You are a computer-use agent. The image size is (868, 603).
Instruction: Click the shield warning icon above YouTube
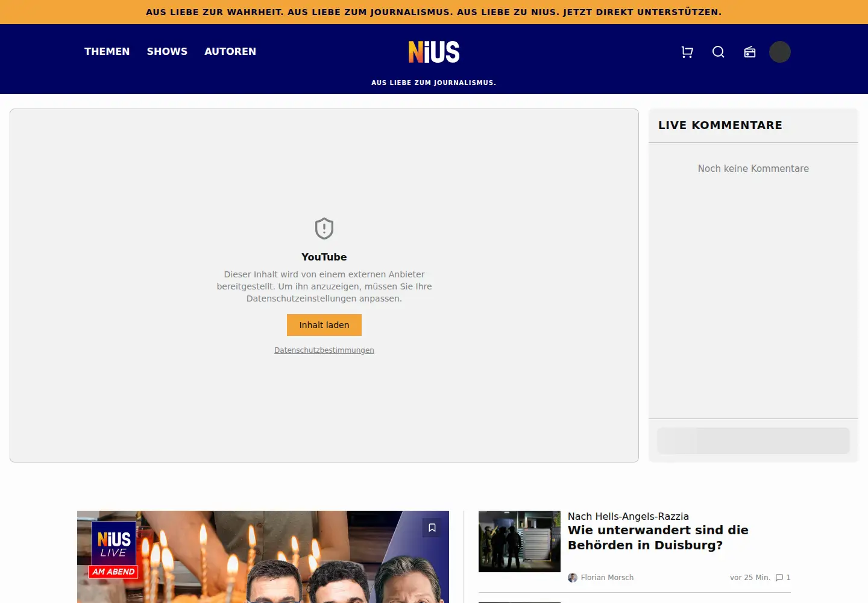(x=324, y=229)
